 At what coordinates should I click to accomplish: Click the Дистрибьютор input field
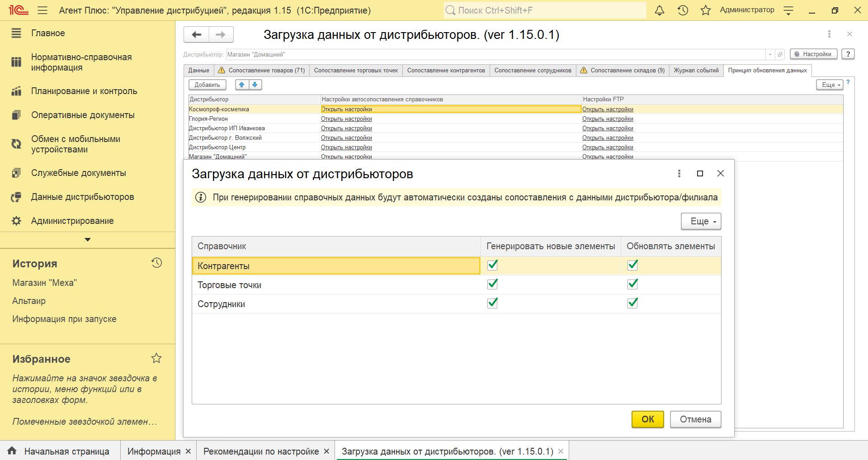[496, 54]
